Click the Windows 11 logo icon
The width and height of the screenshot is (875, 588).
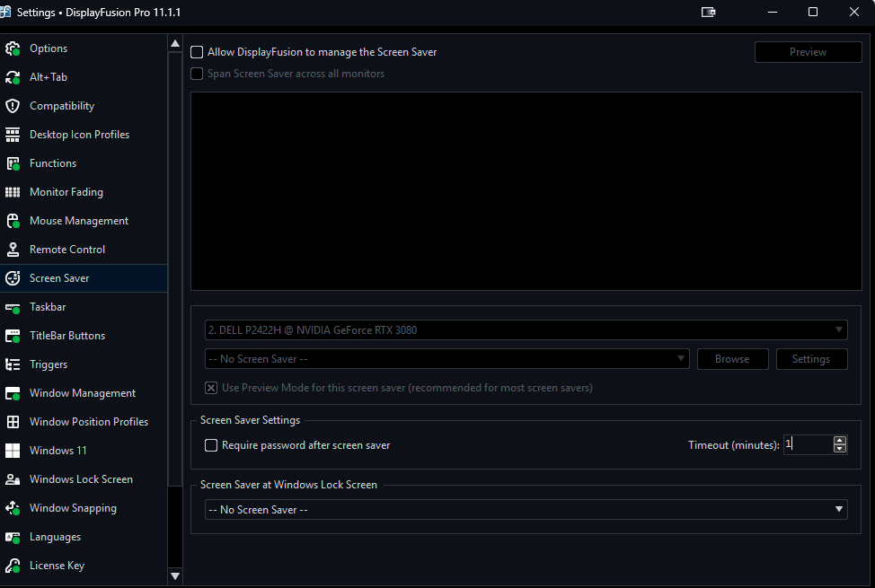tap(13, 451)
